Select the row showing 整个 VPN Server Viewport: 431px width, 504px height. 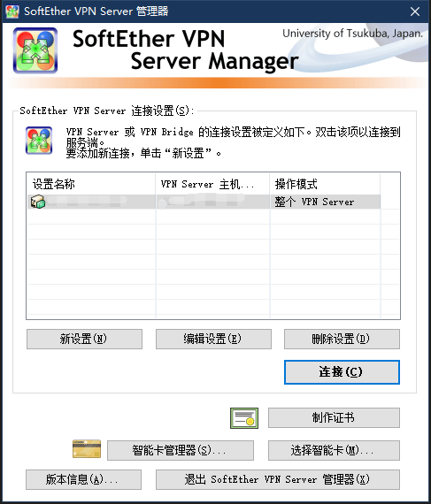click(x=204, y=202)
